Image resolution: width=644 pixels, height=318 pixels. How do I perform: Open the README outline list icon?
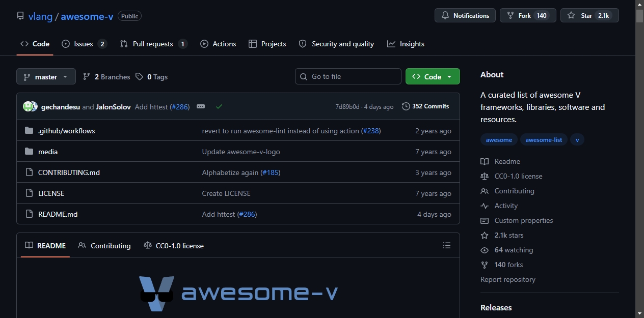[x=447, y=245]
